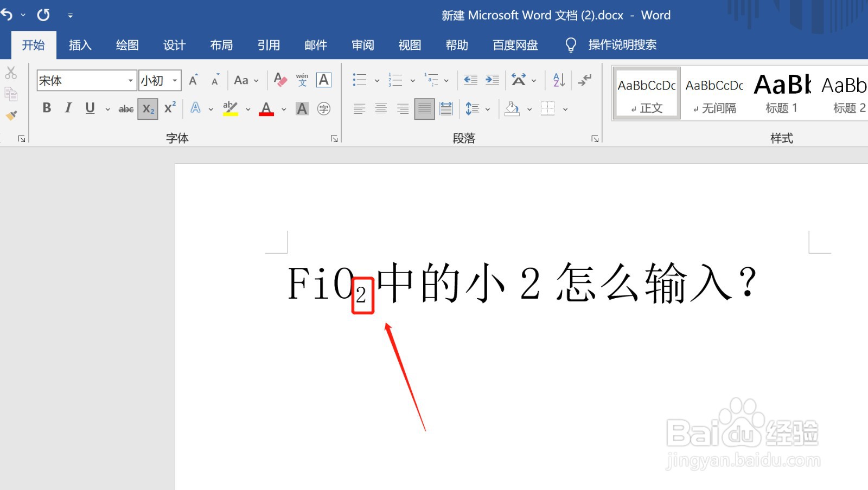Click the Decrease Font Size icon
The height and width of the screenshot is (490, 868).
(x=215, y=80)
